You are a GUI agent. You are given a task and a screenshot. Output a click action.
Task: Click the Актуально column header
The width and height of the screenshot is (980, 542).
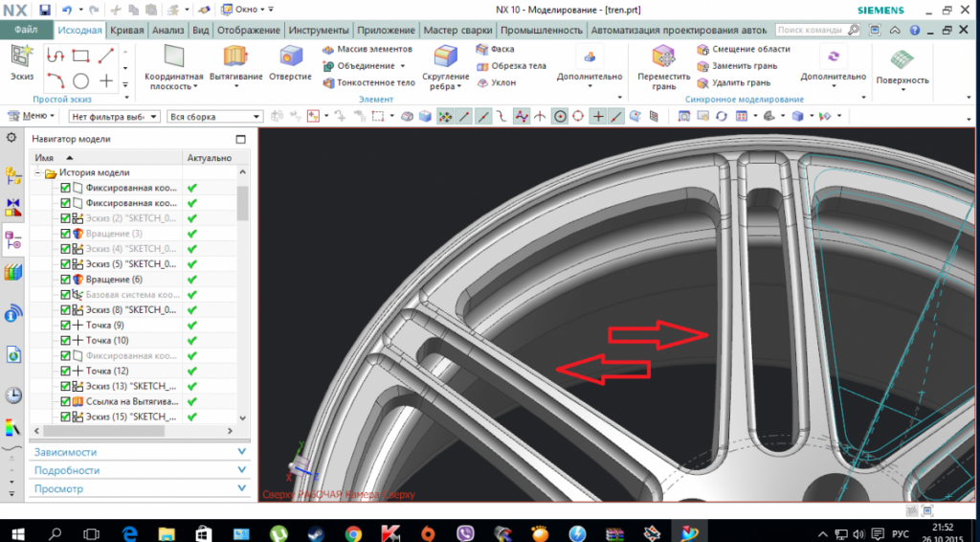coord(210,158)
